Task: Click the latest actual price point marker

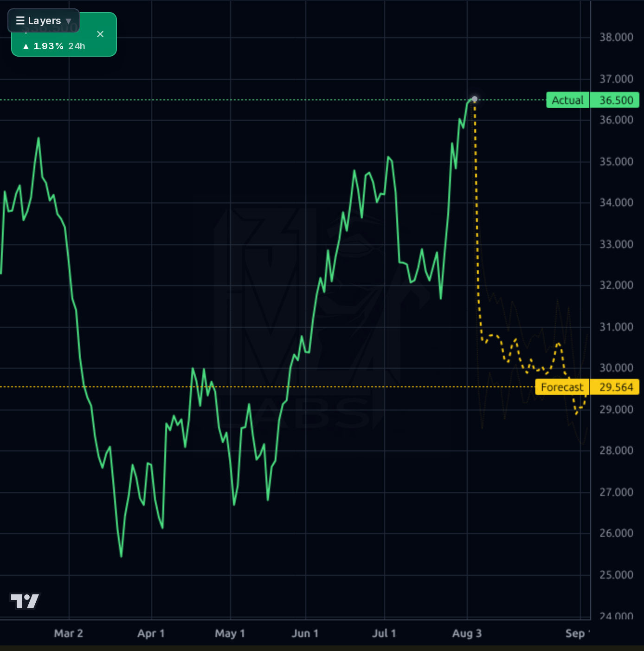Action: [474, 99]
